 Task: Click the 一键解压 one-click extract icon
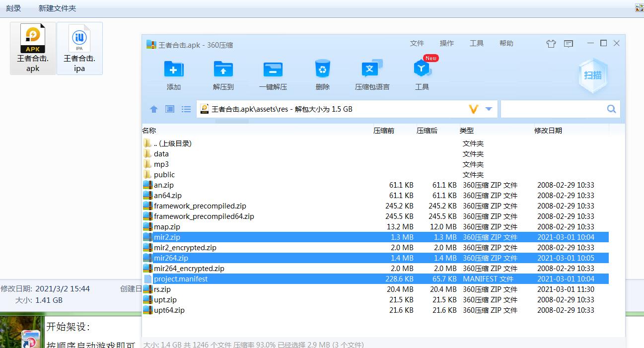(273, 70)
